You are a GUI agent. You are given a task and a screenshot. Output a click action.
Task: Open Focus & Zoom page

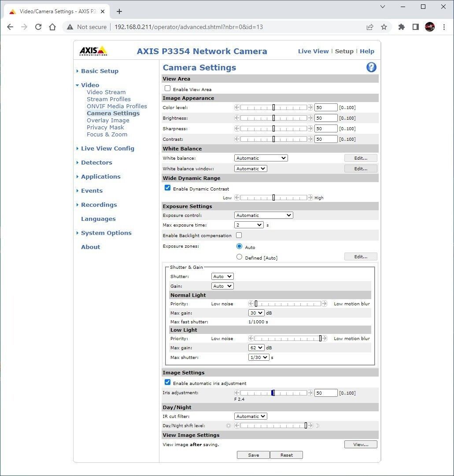[107, 134]
